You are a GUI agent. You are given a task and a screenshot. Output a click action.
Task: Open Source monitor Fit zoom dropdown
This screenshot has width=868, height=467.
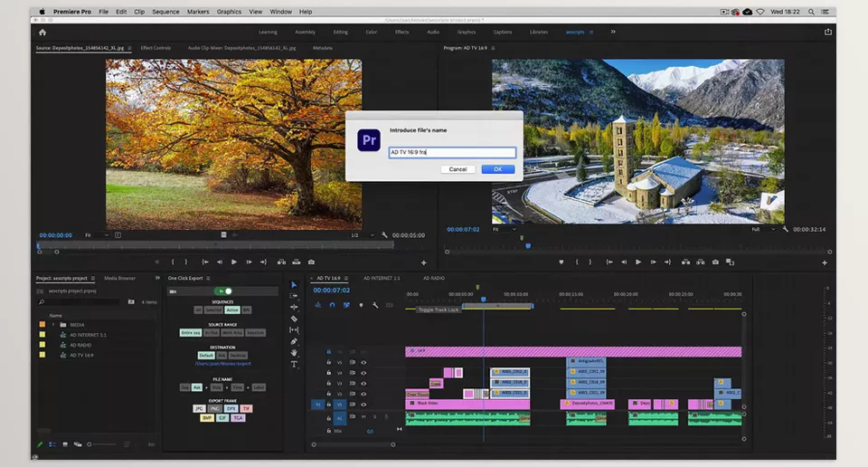pos(97,235)
